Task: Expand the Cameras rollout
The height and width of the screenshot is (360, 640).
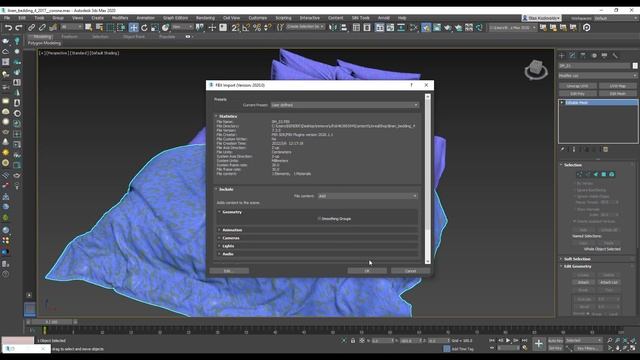Action: pyautogui.click(x=220, y=238)
